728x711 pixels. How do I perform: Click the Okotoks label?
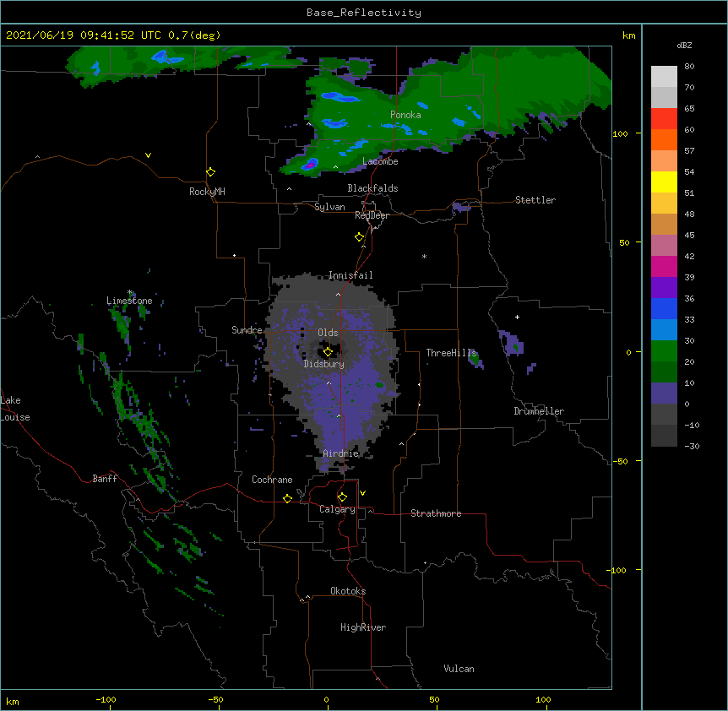pos(348,591)
